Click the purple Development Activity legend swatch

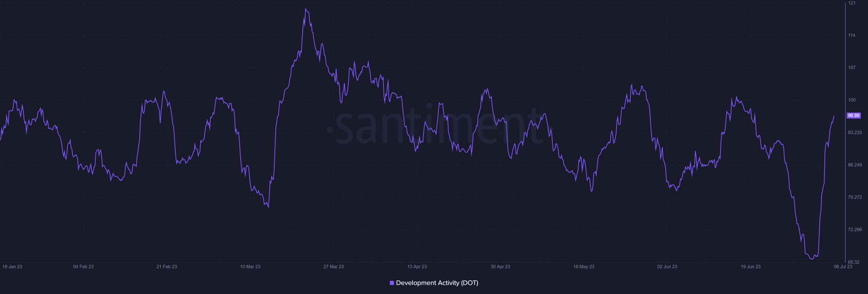coord(392,283)
